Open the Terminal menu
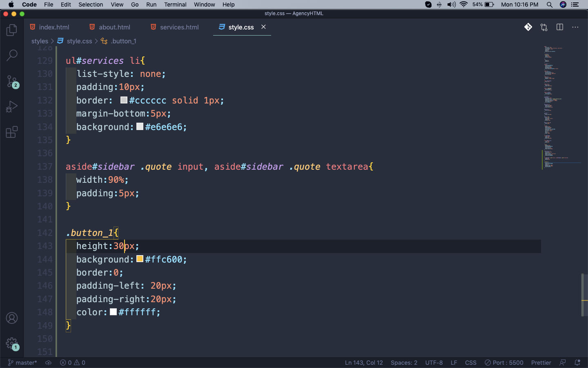 175,4
